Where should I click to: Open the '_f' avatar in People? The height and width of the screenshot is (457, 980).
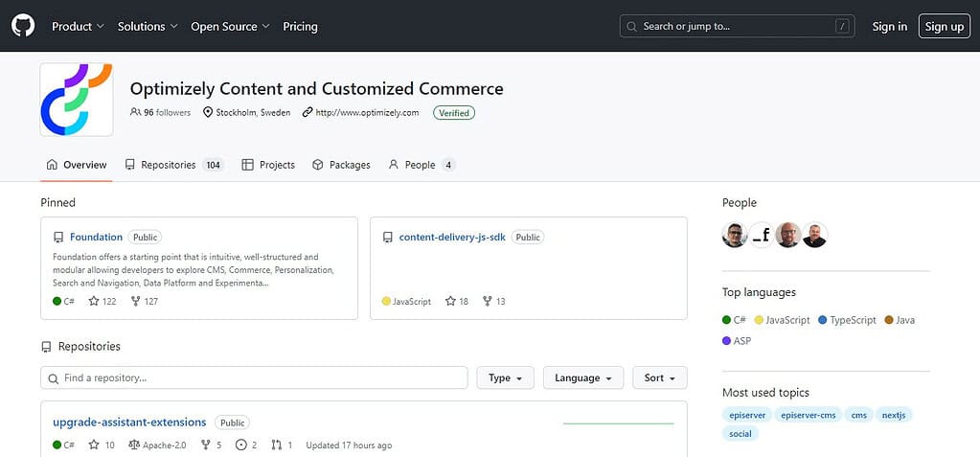[x=762, y=235]
